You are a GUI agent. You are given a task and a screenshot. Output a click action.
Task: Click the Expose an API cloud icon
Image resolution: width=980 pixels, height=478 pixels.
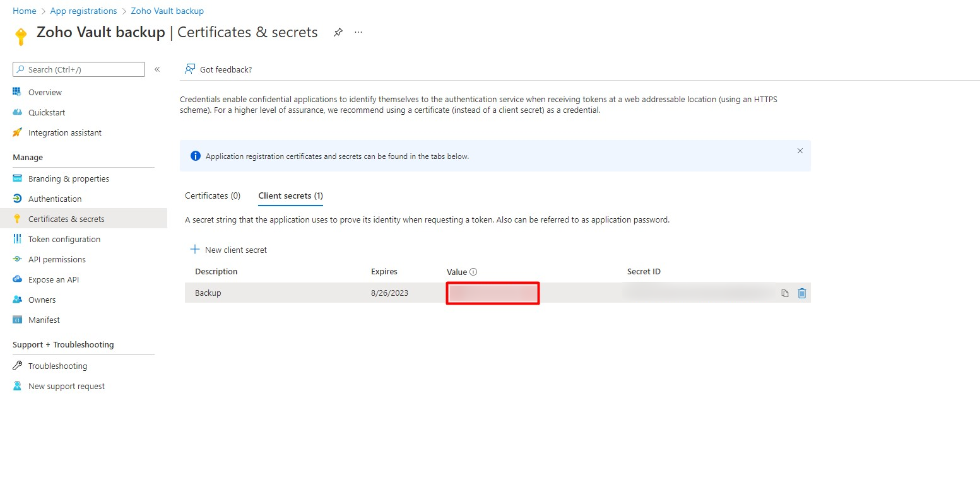17,279
